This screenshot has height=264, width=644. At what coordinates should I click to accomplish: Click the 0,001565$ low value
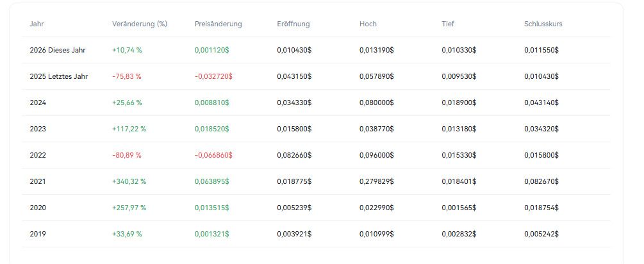pyautogui.click(x=459, y=208)
